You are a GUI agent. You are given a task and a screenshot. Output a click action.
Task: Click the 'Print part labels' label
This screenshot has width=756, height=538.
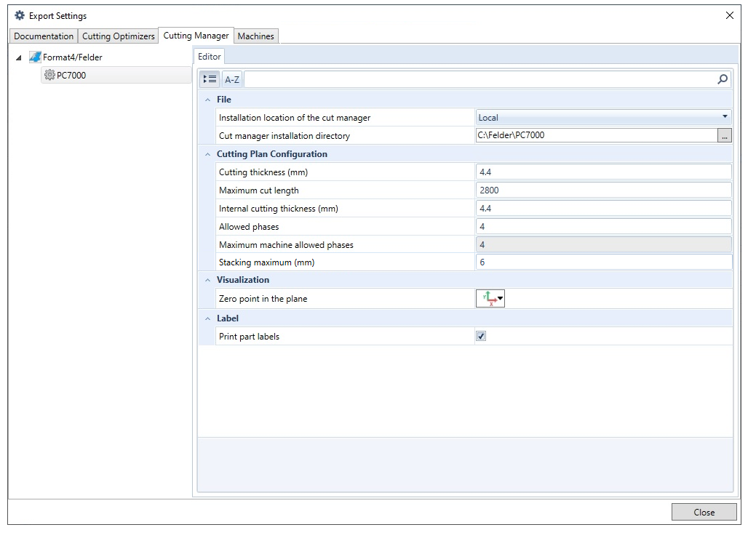(249, 336)
